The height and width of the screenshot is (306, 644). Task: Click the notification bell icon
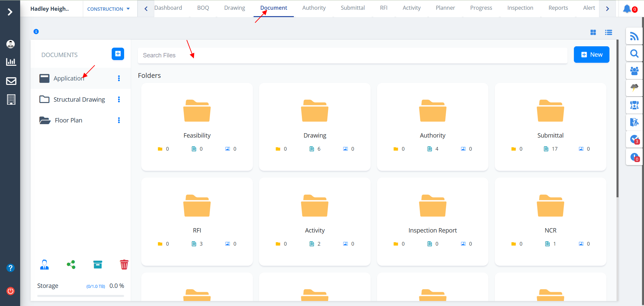[x=627, y=9]
